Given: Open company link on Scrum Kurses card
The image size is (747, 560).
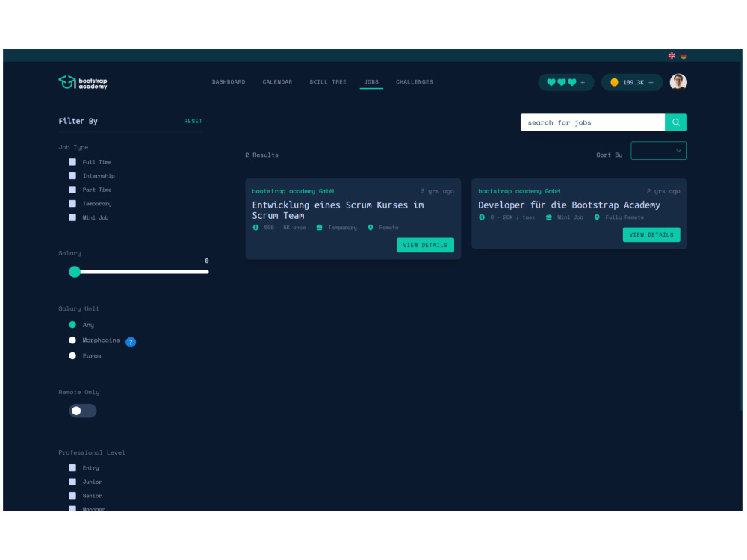Looking at the screenshot, I should click(x=293, y=191).
